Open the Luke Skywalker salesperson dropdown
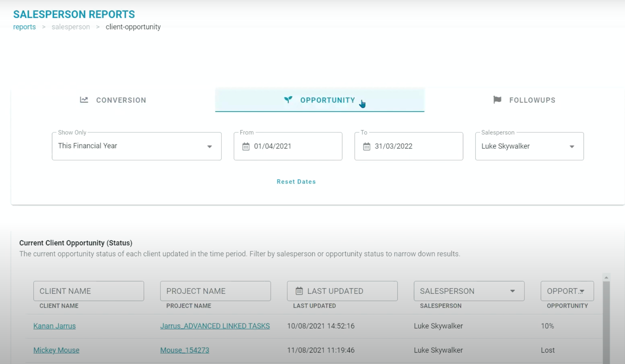Screen dimensions: 625x364 572,147
